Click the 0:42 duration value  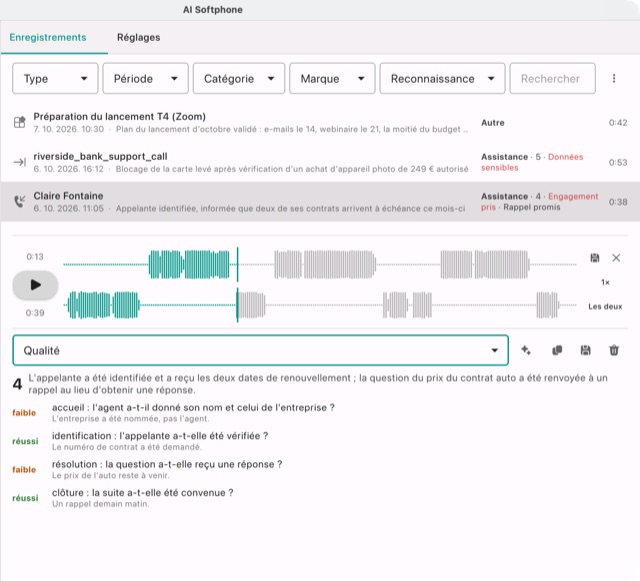coord(618,122)
